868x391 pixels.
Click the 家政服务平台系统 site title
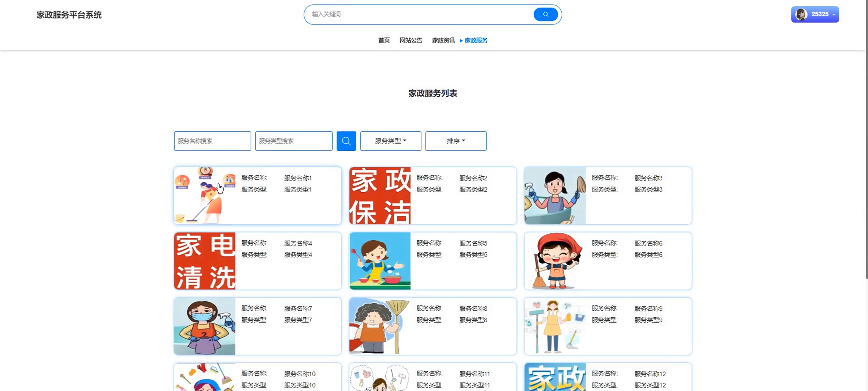(x=69, y=15)
